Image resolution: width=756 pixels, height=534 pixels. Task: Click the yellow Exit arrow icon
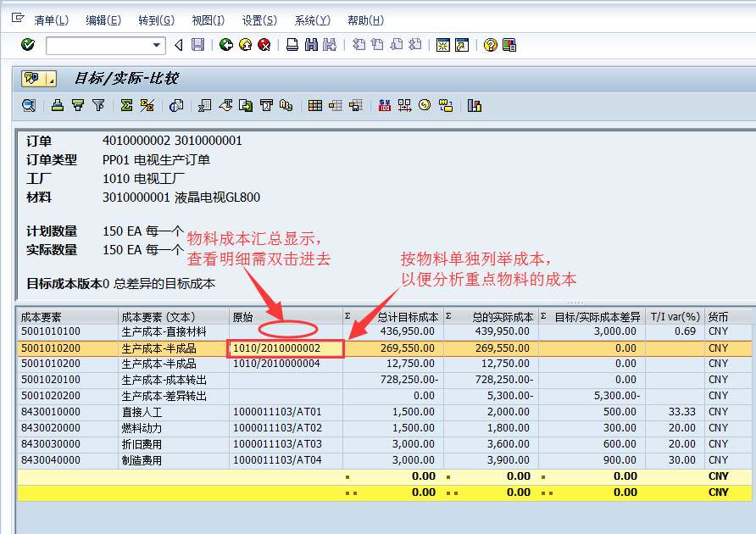click(x=245, y=45)
